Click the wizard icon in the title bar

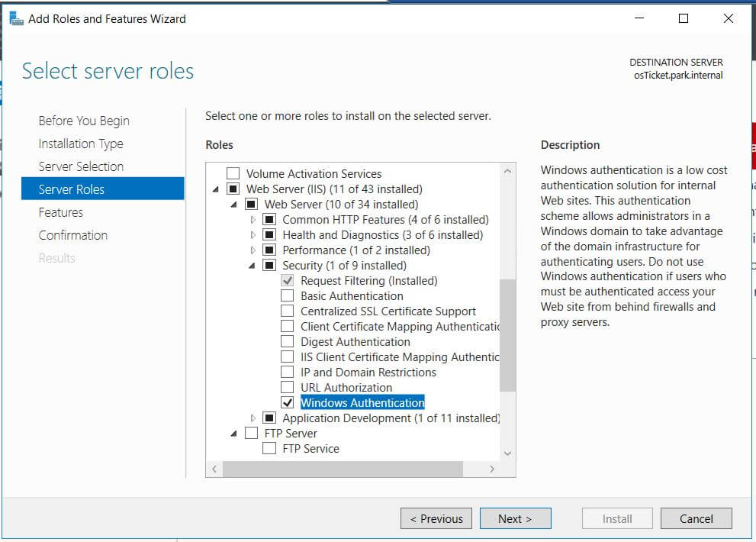point(16,19)
